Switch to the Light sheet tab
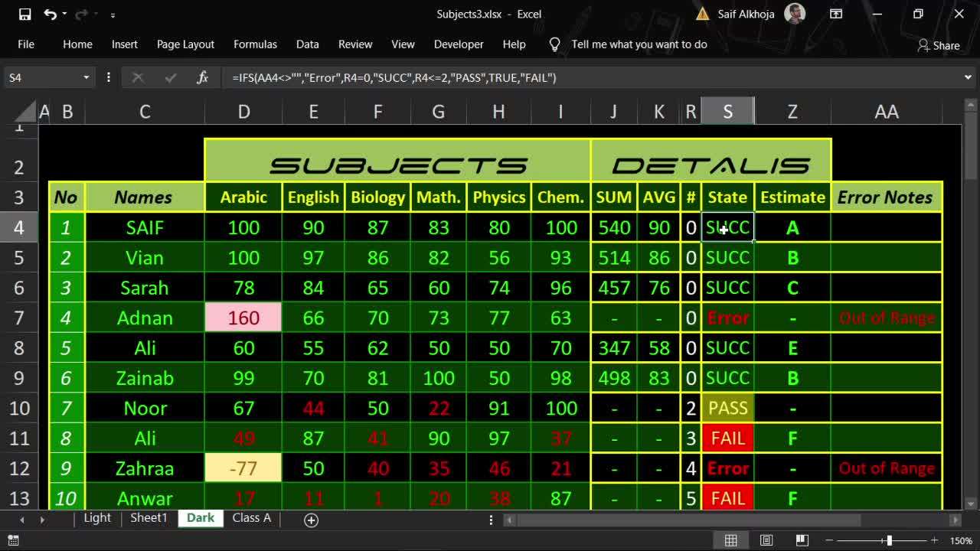This screenshot has width=980, height=551. [x=97, y=518]
